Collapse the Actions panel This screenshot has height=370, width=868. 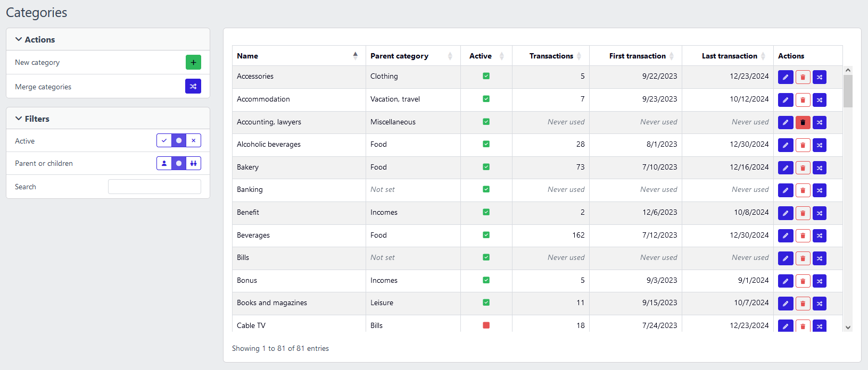point(35,39)
